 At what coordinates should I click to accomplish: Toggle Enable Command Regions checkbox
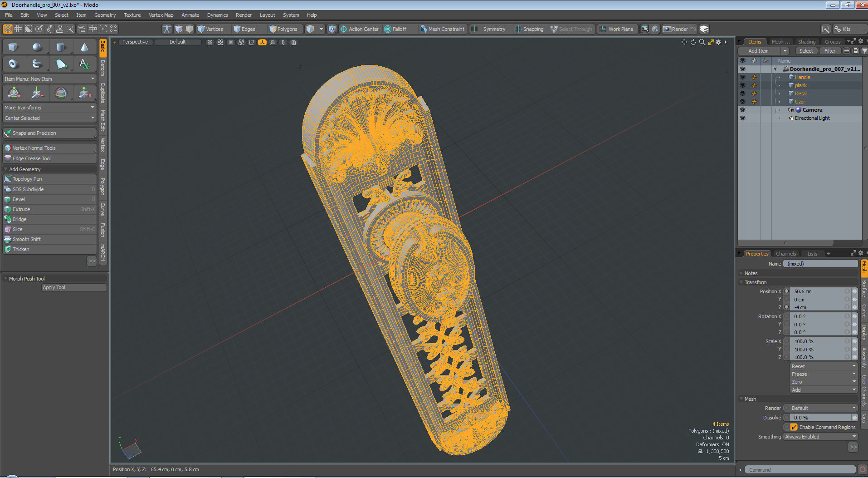click(x=794, y=427)
